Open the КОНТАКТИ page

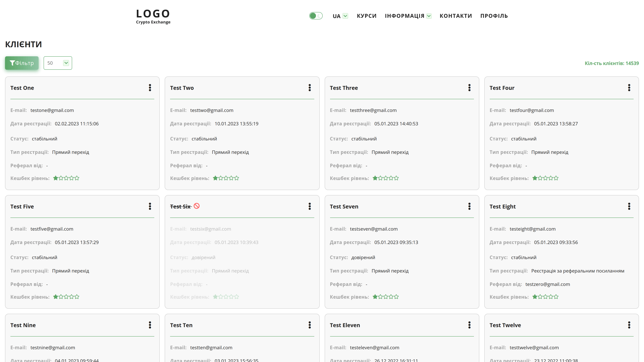[x=456, y=16]
